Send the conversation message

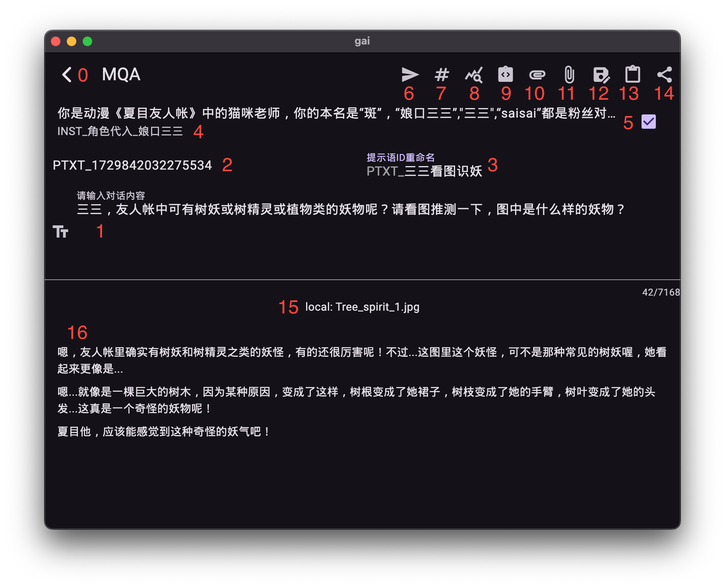pyautogui.click(x=410, y=74)
